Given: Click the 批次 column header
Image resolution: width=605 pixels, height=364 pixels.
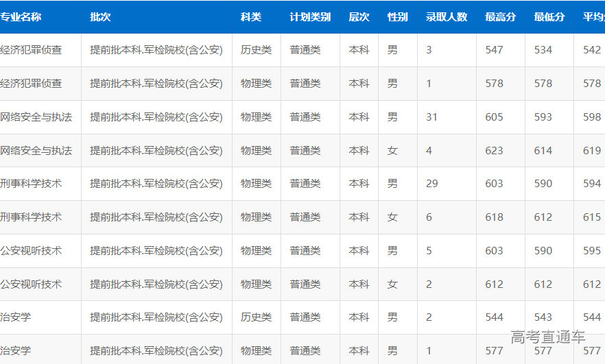Looking at the screenshot, I should tap(100, 17).
